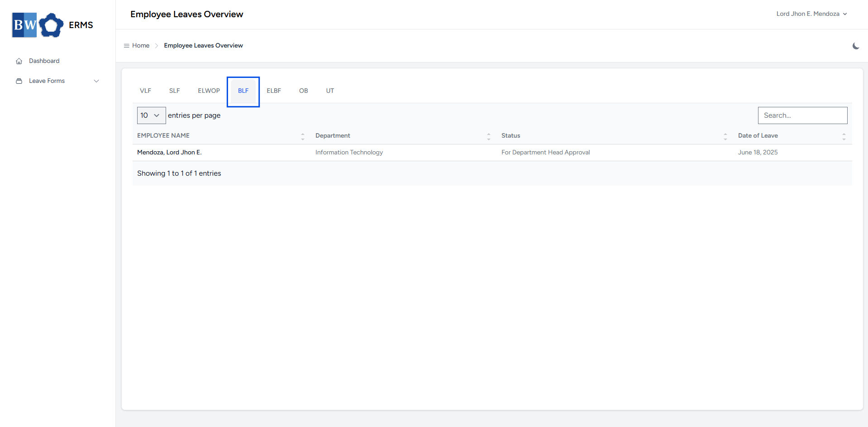Switch to the SLF tab
This screenshot has width=868, height=427.
(174, 91)
